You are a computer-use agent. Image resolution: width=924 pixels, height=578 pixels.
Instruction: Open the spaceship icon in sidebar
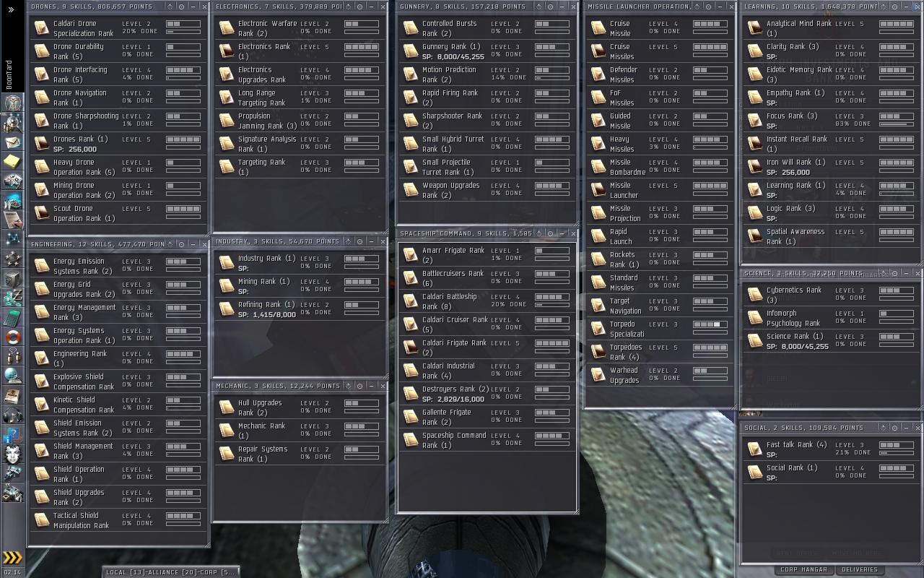[x=12, y=473]
